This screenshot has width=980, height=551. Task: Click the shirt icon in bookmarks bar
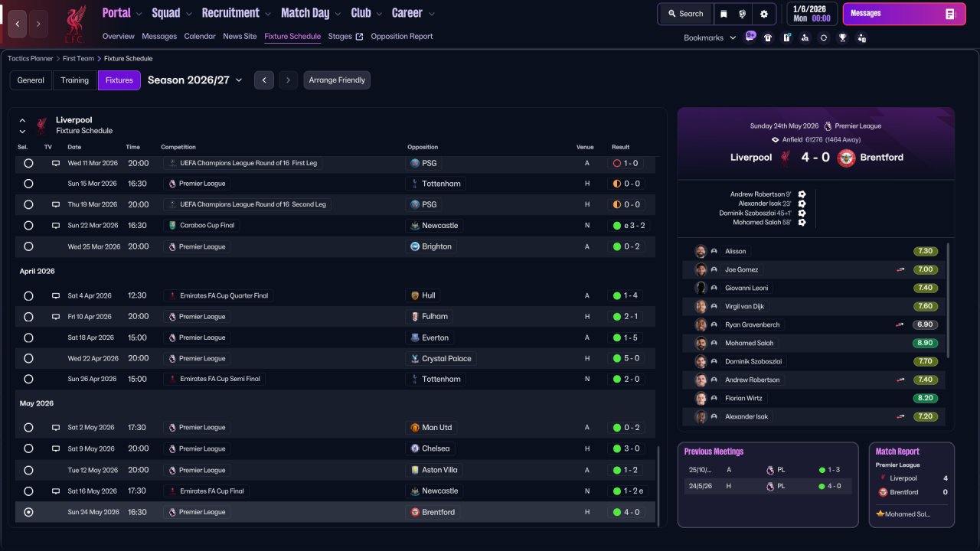[768, 37]
